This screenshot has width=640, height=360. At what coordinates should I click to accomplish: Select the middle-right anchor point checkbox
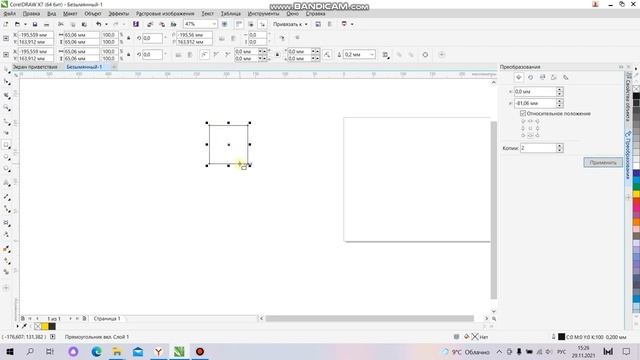tap(537, 128)
